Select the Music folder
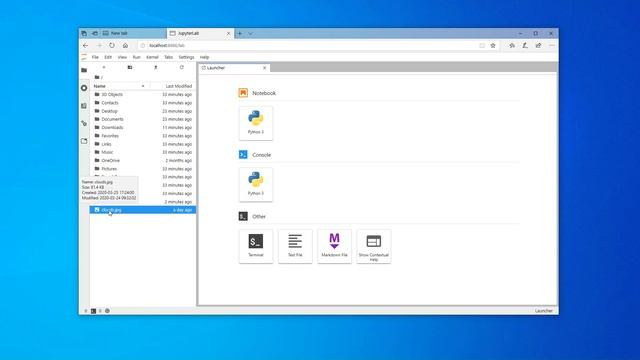 coord(143,152)
